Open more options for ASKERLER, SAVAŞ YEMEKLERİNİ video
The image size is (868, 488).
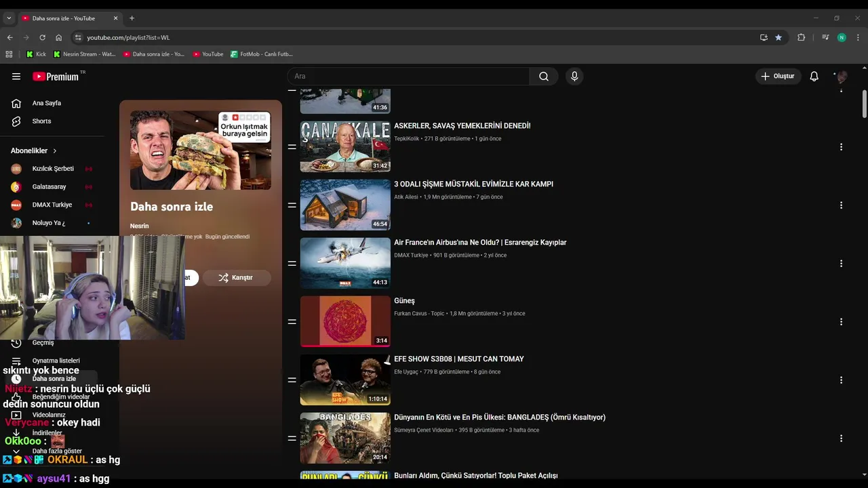point(841,147)
